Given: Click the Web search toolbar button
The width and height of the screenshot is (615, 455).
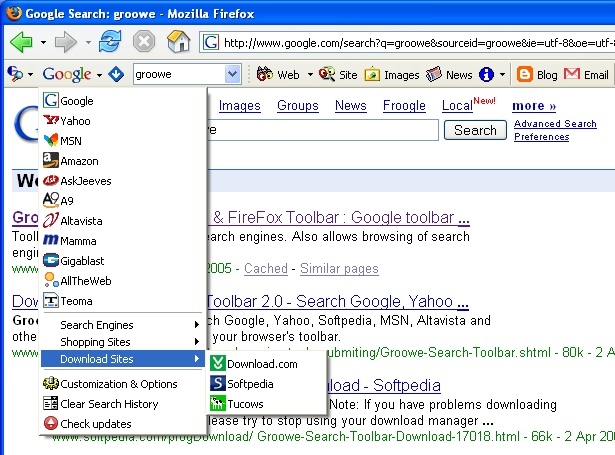Looking at the screenshot, I should [278, 75].
